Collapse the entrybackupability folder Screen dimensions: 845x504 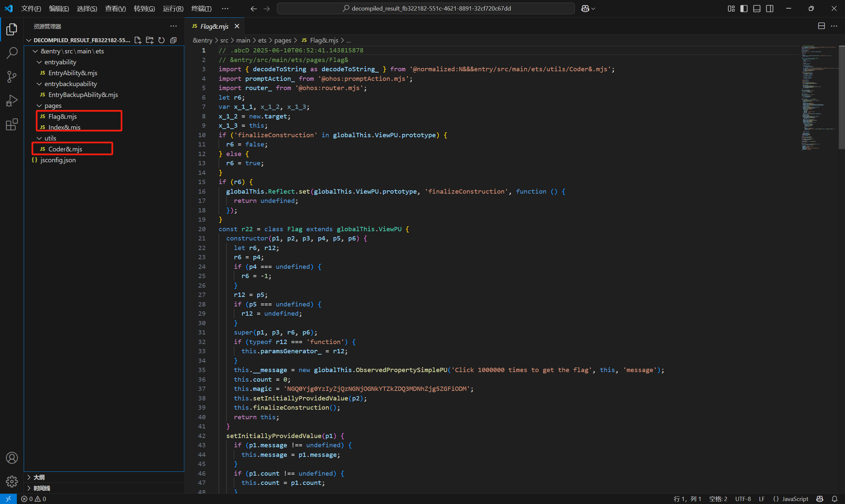[70, 84]
